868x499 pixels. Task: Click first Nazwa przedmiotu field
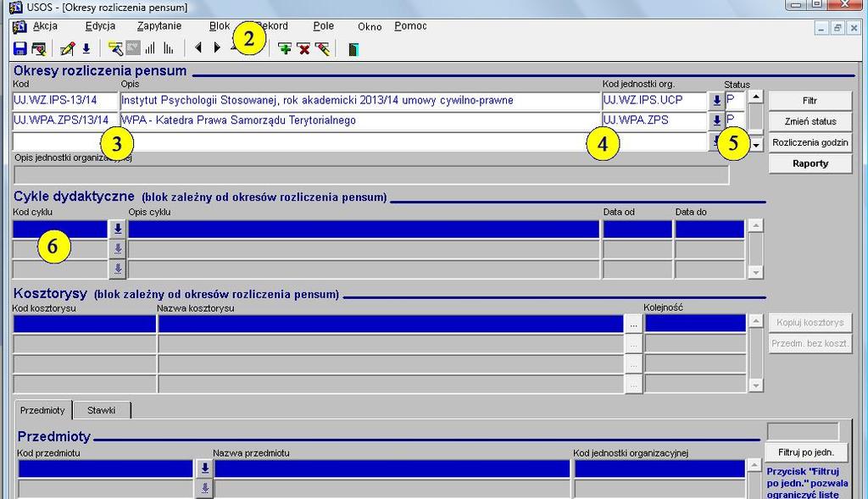(x=392, y=469)
